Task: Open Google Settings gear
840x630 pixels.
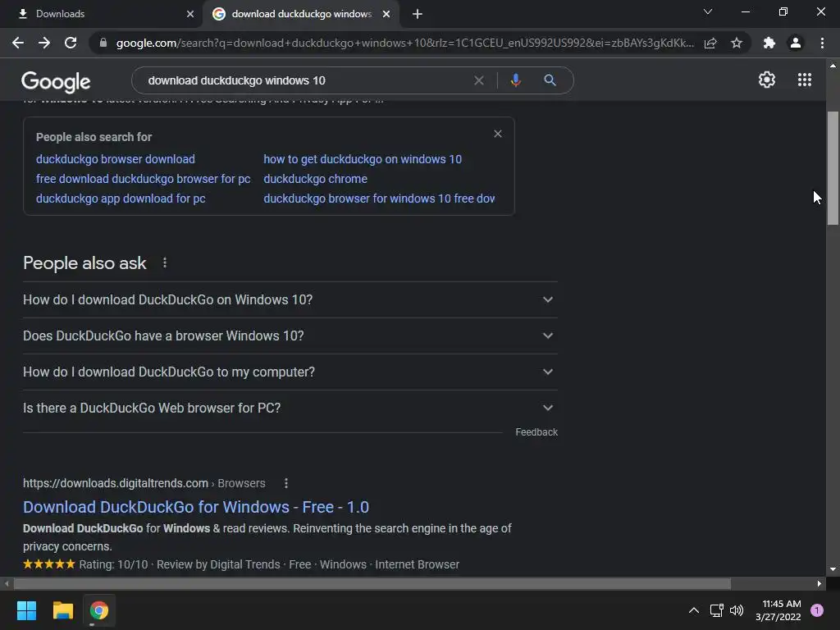Action: (x=767, y=80)
